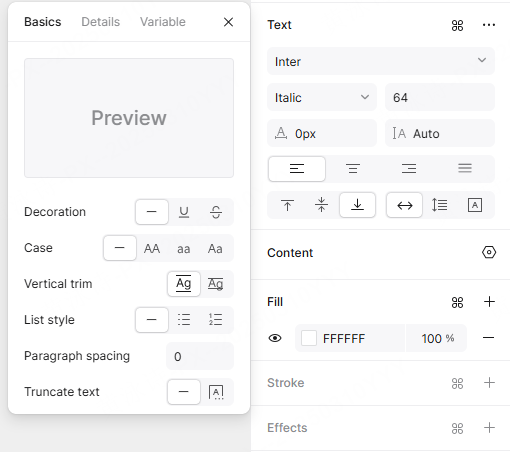Set case to uppercase AA

click(x=152, y=248)
